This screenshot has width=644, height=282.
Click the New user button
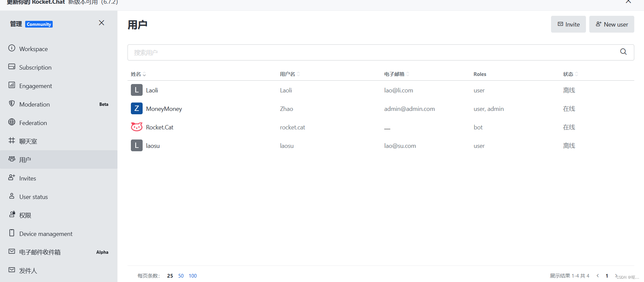611,24
